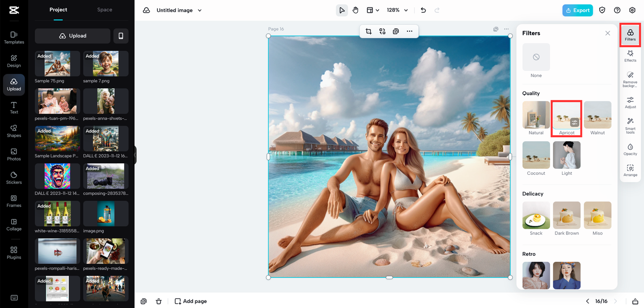The width and height of the screenshot is (644, 308).
Task: Select the pointer select tool
Action: (x=342, y=10)
